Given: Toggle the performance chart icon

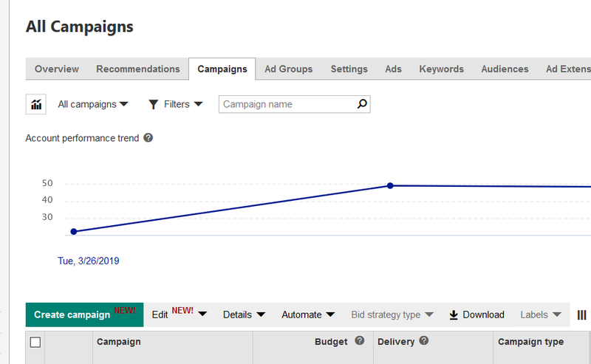Looking at the screenshot, I should coord(35,104).
